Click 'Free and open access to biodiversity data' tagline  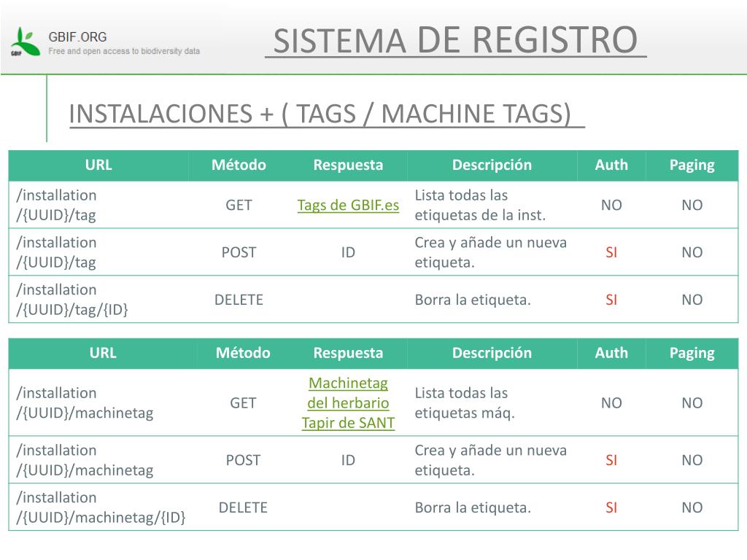[x=124, y=51]
